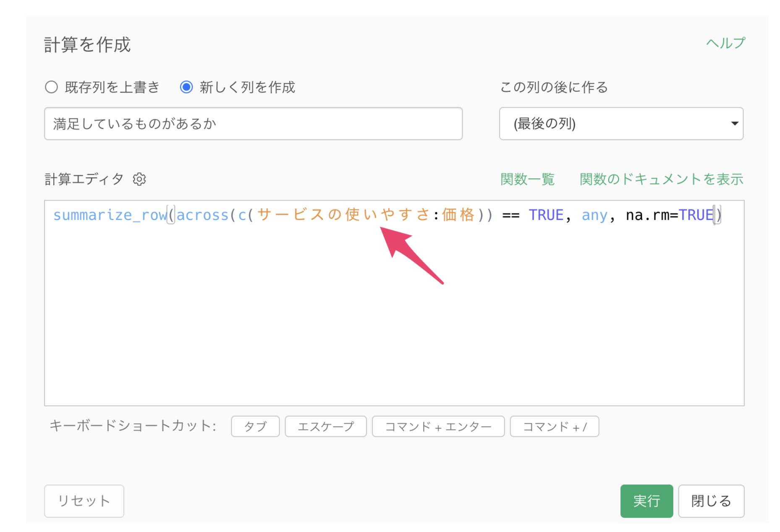Open the 関数一覧 function list link
The width and height of the screenshot is (780, 532).
(x=527, y=179)
